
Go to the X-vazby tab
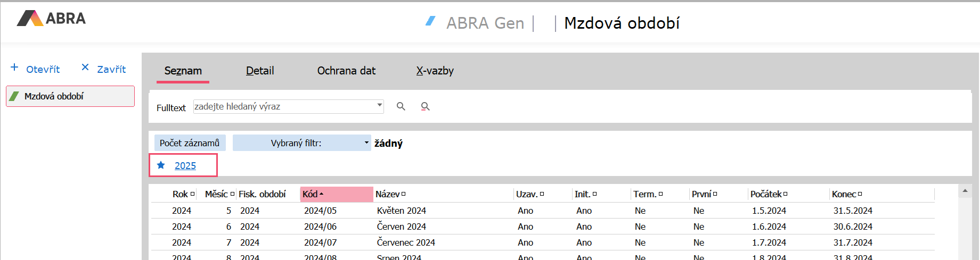click(x=435, y=71)
